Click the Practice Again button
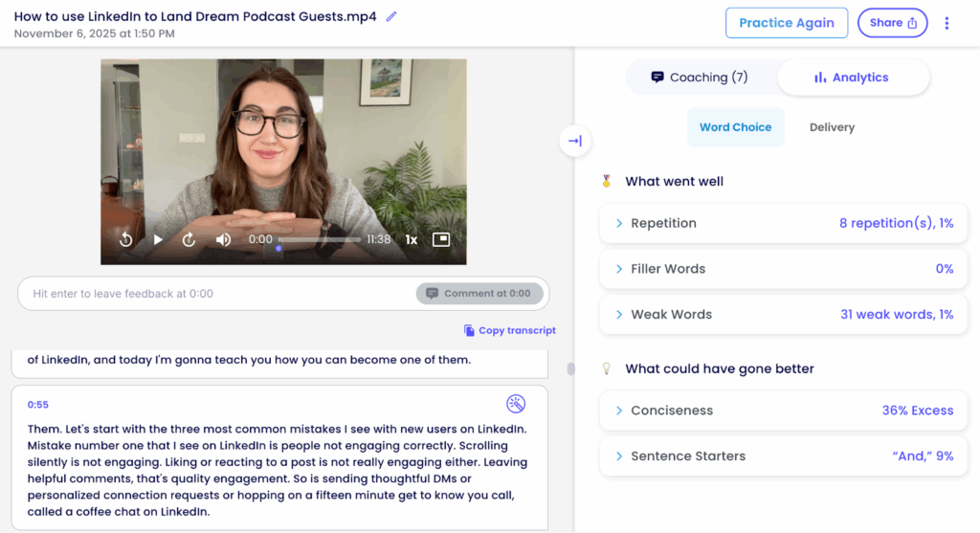Viewport: 980px width, 533px height. pyautogui.click(x=786, y=23)
